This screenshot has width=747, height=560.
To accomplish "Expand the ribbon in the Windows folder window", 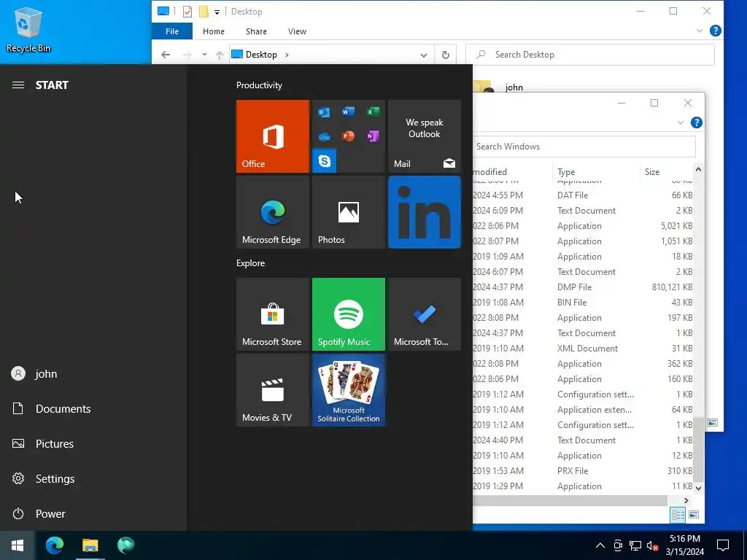I will 681,122.
